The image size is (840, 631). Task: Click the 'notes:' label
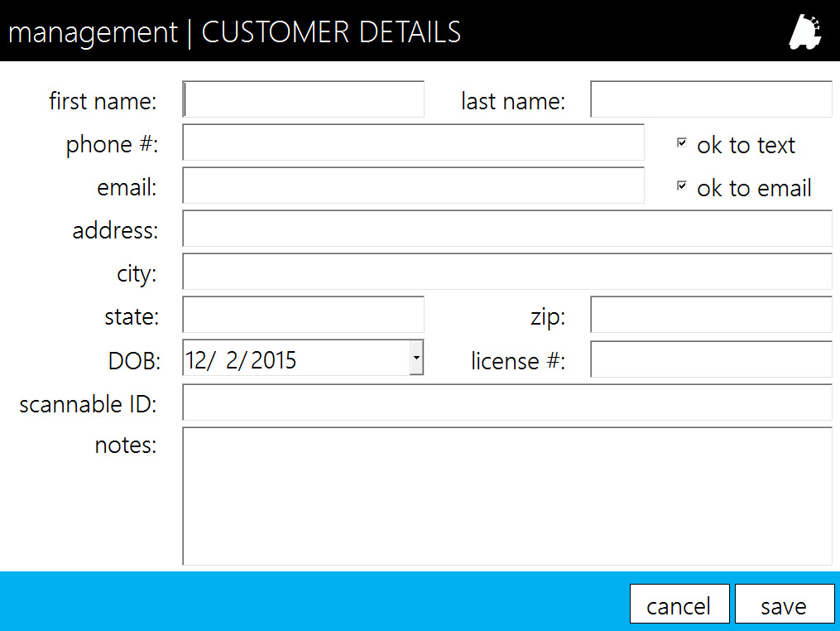(126, 445)
